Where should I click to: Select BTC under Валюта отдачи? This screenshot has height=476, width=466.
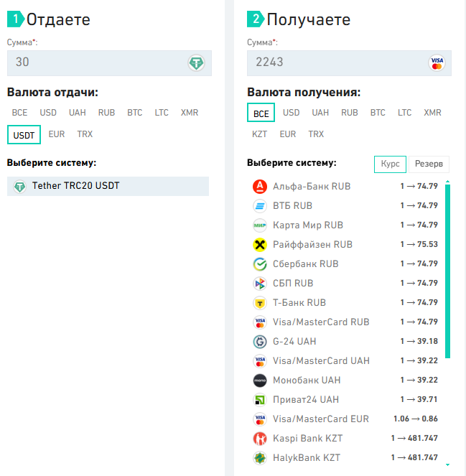[x=134, y=113]
